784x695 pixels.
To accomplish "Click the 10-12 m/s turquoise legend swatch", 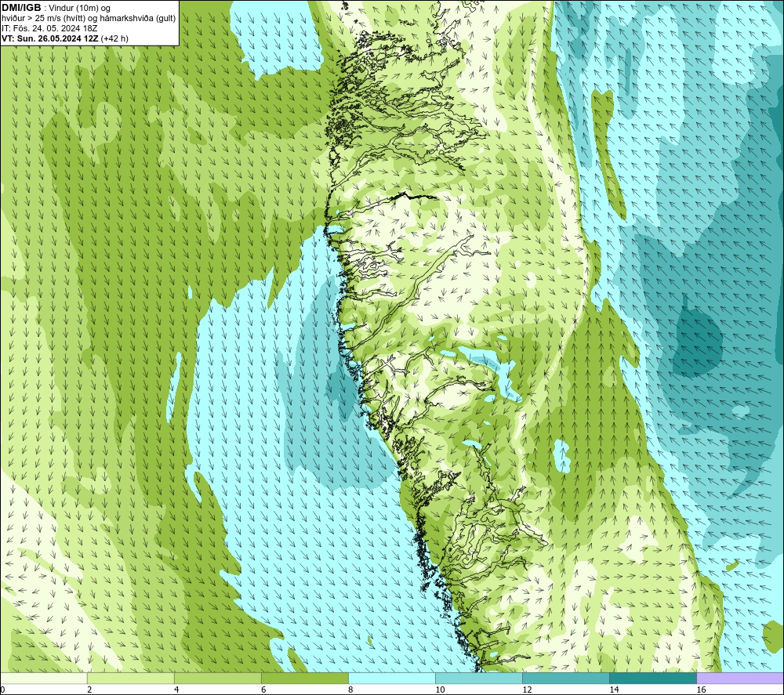I will tap(478, 678).
